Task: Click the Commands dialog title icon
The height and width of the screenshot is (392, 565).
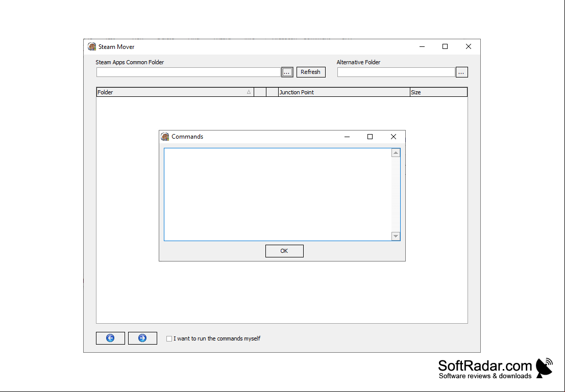Action: click(x=165, y=137)
